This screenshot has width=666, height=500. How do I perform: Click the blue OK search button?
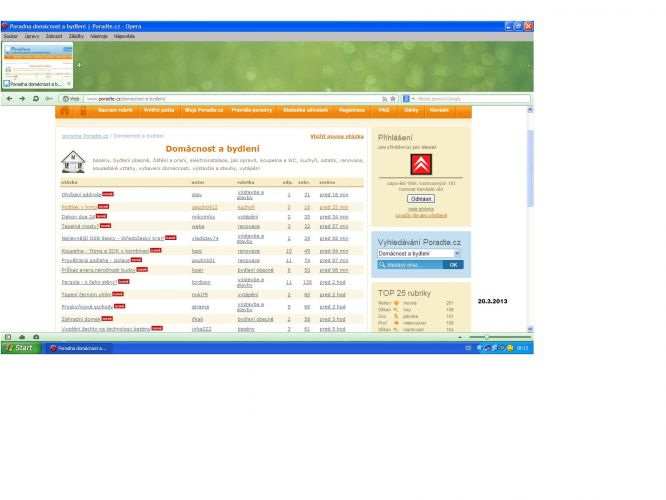point(453,265)
